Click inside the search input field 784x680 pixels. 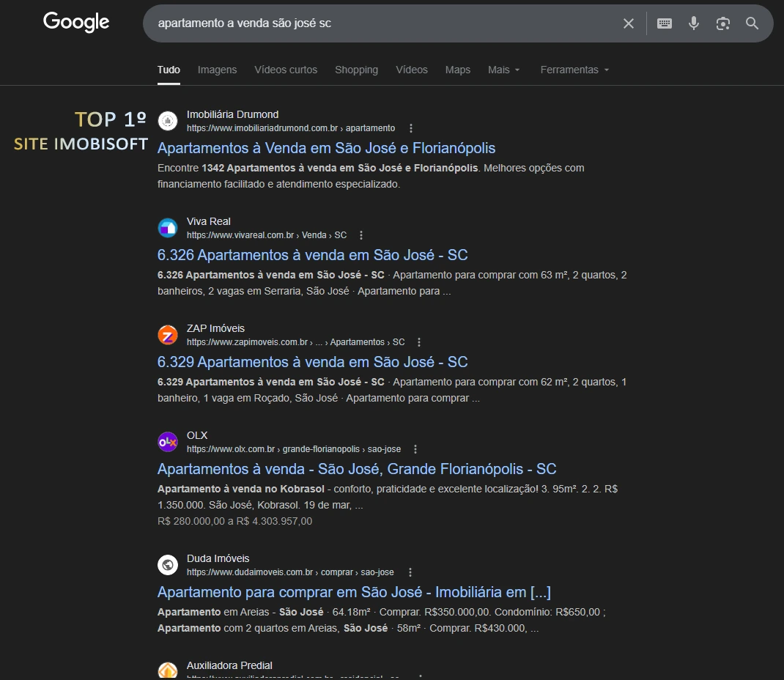[x=366, y=23]
